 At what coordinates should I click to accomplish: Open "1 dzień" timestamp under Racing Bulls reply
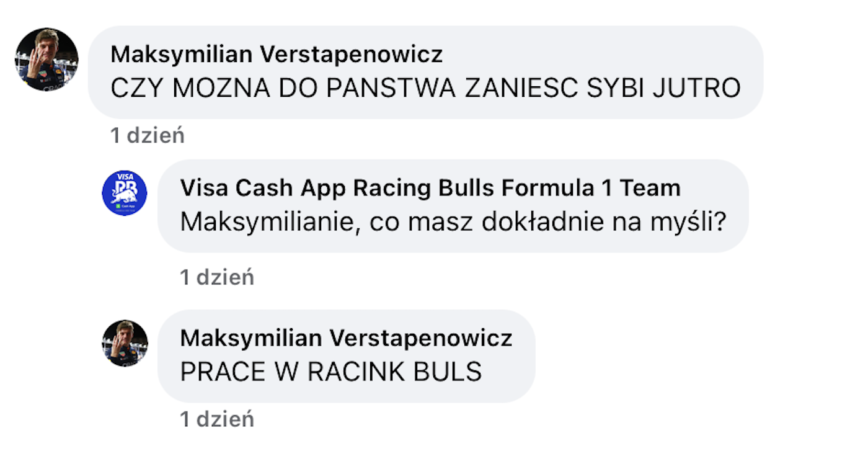(217, 277)
